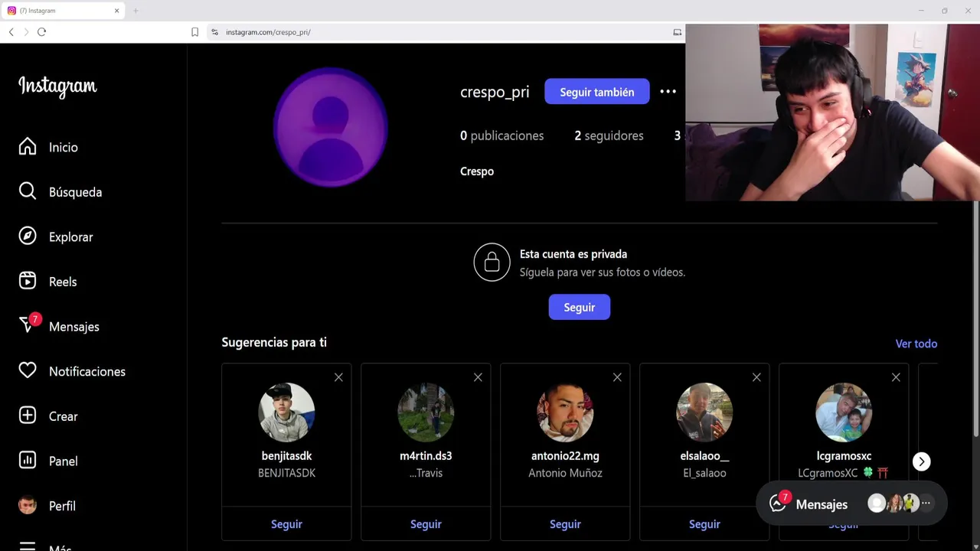Image resolution: width=980 pixels, height=551 pixels.
Task: Open elsalaoo_ profile picture
Action: tap(704, 412)
